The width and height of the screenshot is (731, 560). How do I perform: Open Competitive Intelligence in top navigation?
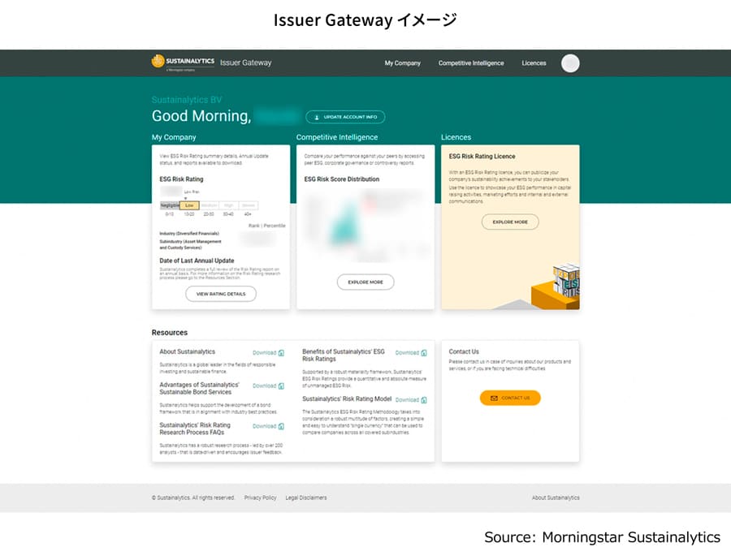tap(471, 62)
